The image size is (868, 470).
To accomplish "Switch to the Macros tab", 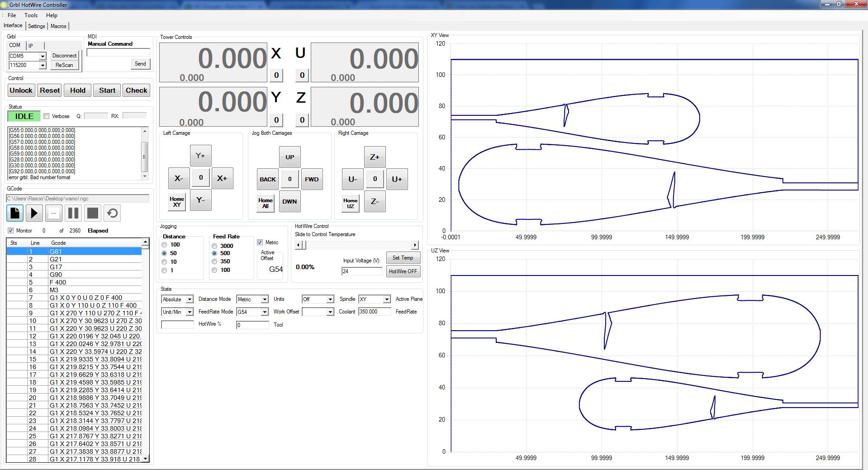I will (x=58, y=26).
